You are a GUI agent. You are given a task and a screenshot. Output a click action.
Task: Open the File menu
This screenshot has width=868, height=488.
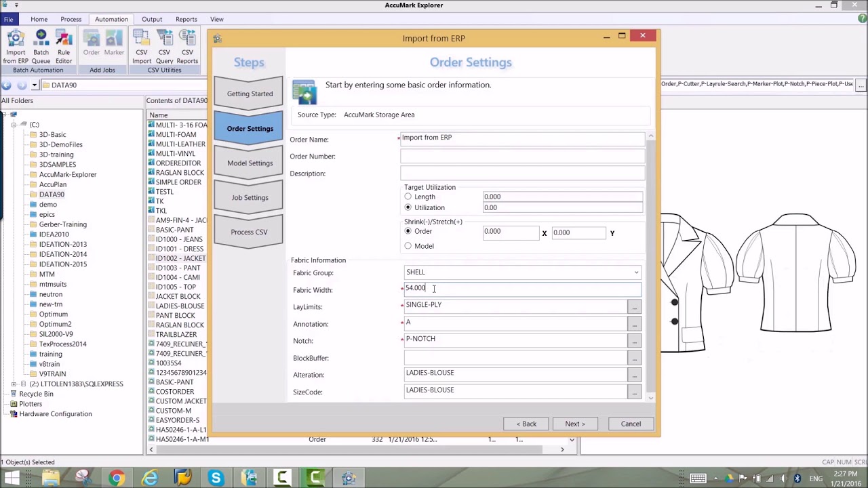[8, 19]
